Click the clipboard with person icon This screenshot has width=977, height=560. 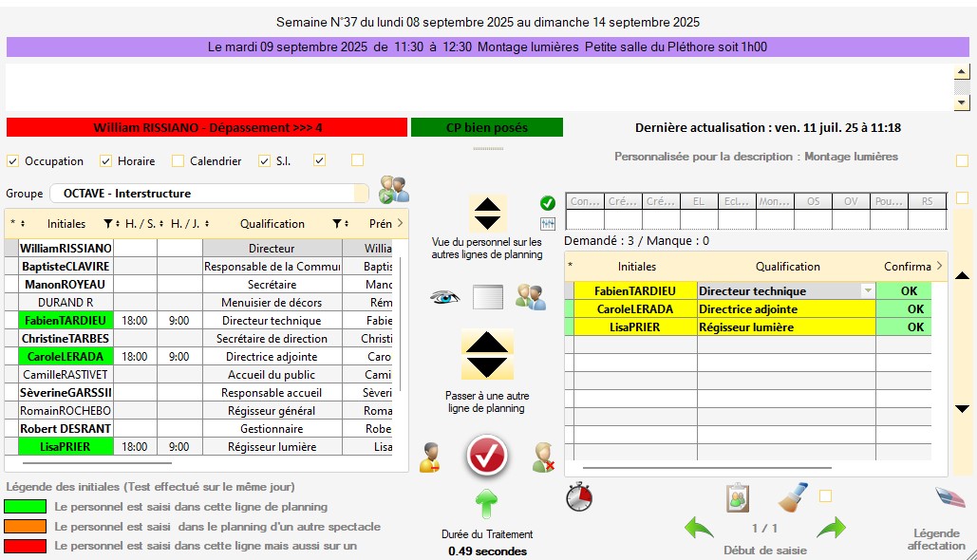[738, 497]
